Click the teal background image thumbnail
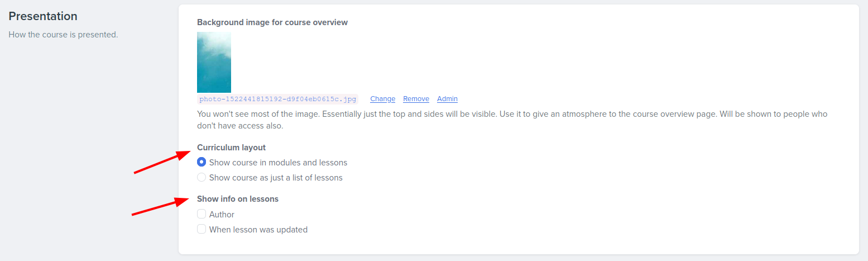 (214, 62)
